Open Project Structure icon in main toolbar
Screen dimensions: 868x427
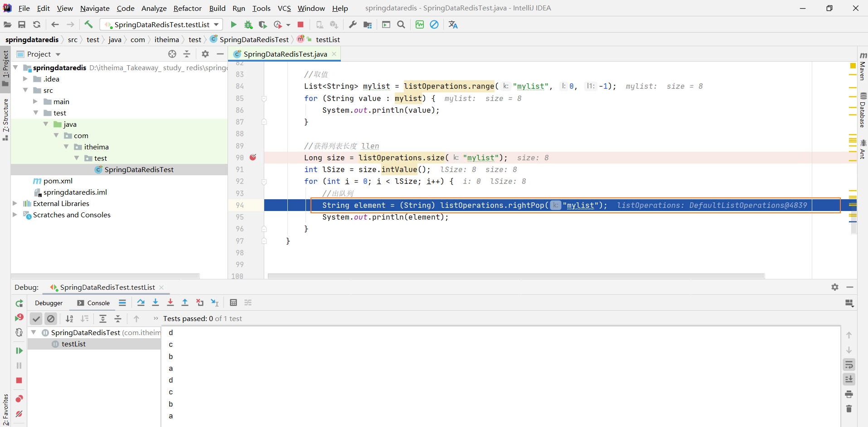pyautogui.click(x=368, y=24)
